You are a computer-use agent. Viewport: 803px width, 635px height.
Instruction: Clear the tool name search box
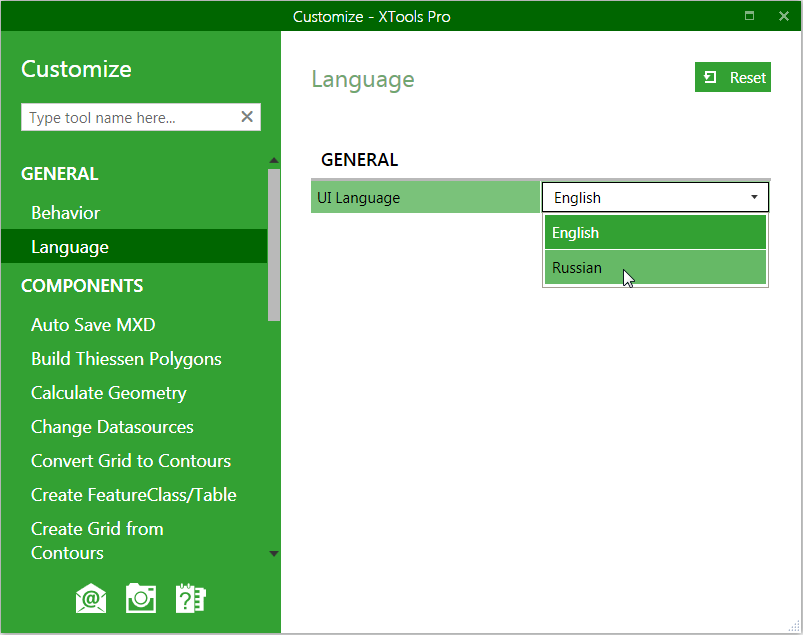pos(247,117)
